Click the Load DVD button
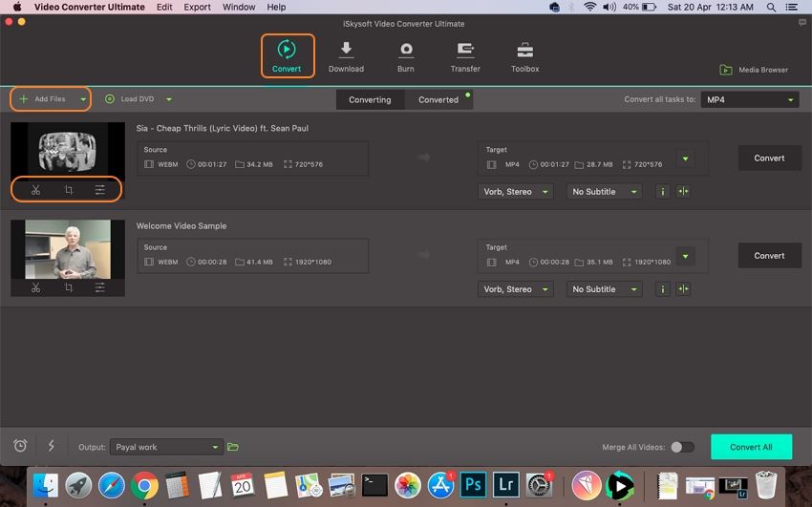The width and height of the screenshot is (812, 507). coord(130,98)
